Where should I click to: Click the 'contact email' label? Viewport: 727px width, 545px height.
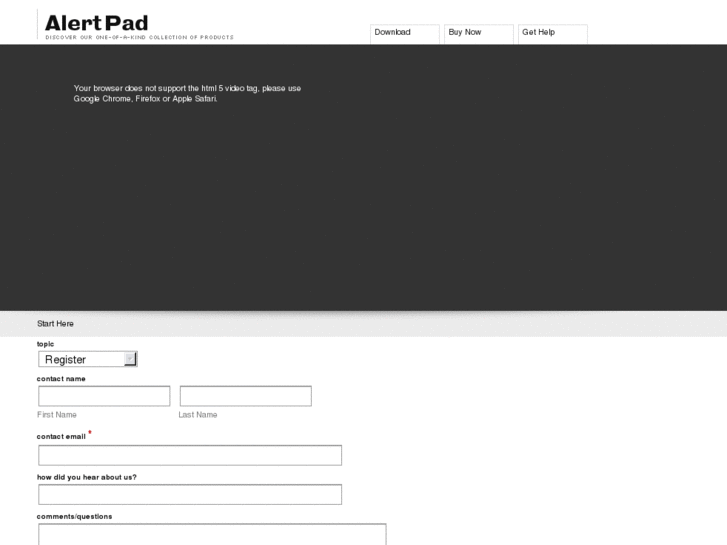61,436
